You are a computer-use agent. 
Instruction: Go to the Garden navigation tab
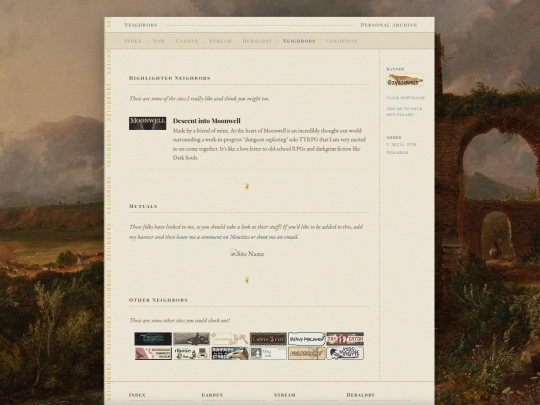click(x=187, y=41)
